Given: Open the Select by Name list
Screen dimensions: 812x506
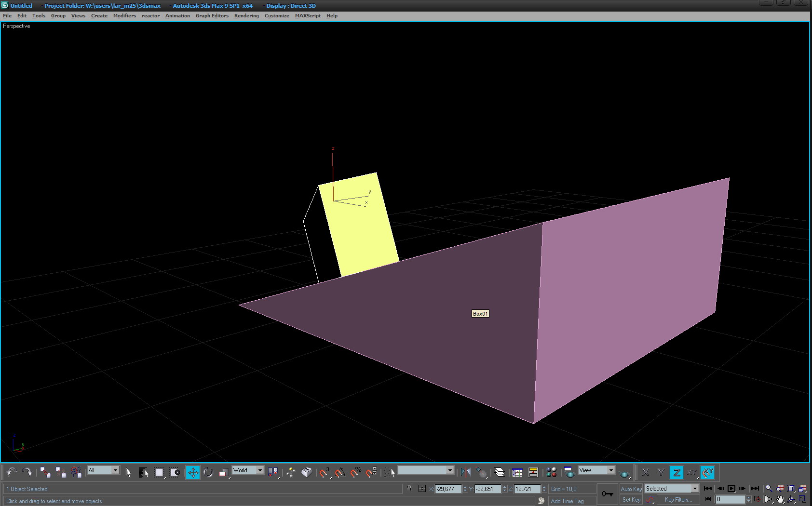Looking at the screenshot, I should [144, 472].
